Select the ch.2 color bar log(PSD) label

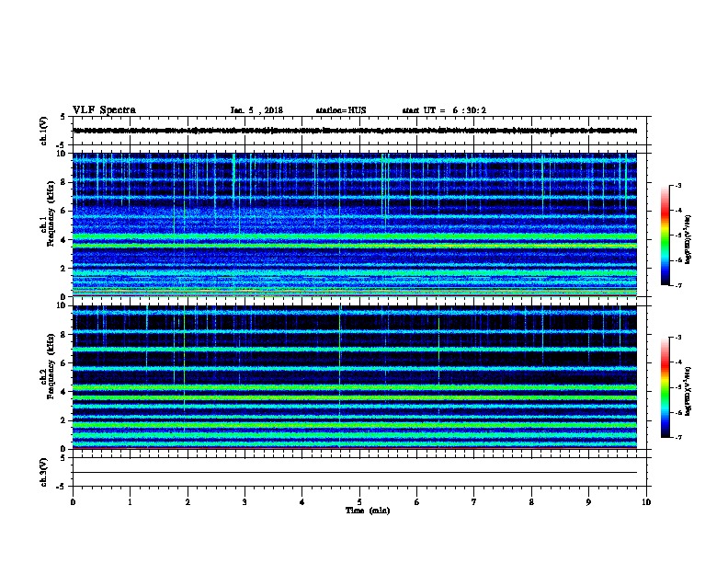pos(688,391)
